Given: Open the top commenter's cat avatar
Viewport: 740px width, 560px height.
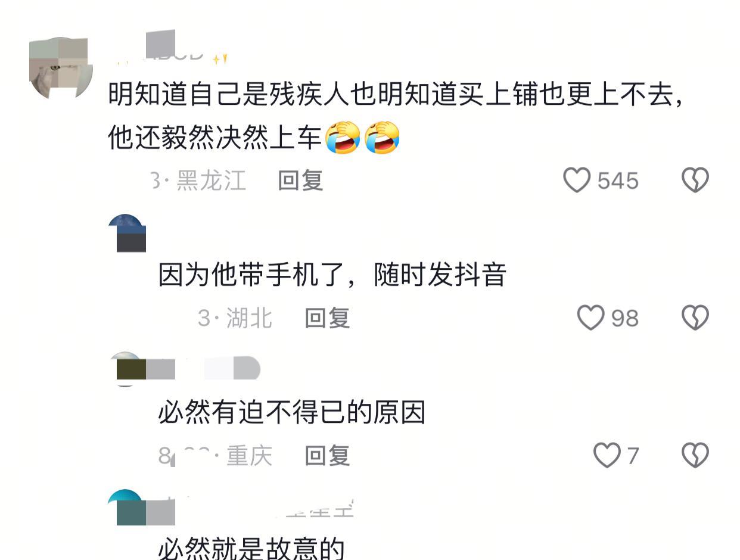Looking at the screenshot, I should click(61, 68).
